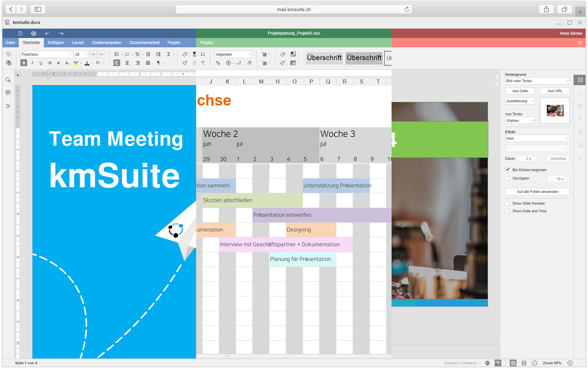The width and height of the screenshot is (588, 368).
Task: Click the font color picker icon
Action: pos(87,64)
